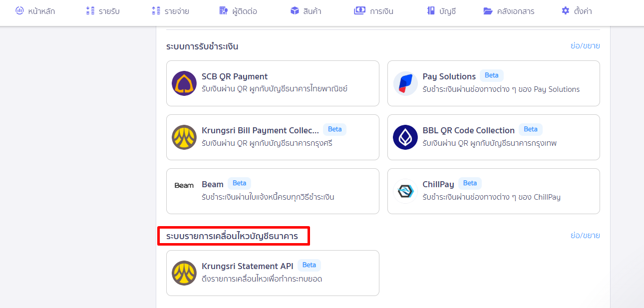Click the Krungsri Statement API logo icon
This screenshot has height=308, width=644.
click(184, 273)
